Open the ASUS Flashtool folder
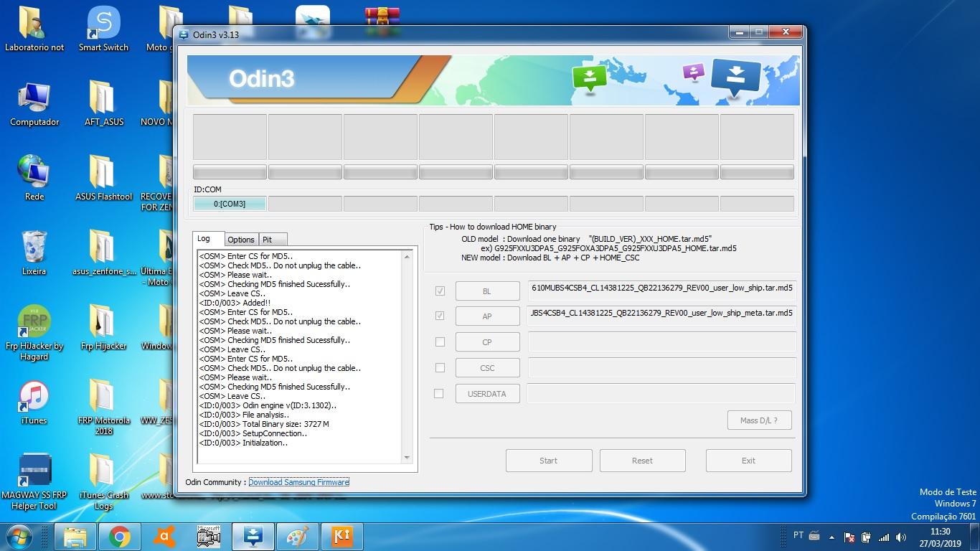The height and width of the screenshot is (551, 980). pyautogui.click(x=103, y=179)
